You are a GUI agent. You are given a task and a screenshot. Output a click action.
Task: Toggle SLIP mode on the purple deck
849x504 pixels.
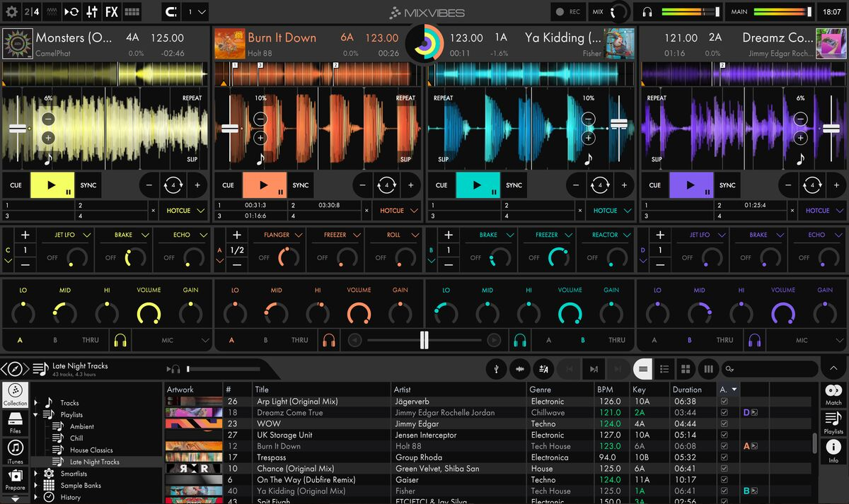pos(657,159)
